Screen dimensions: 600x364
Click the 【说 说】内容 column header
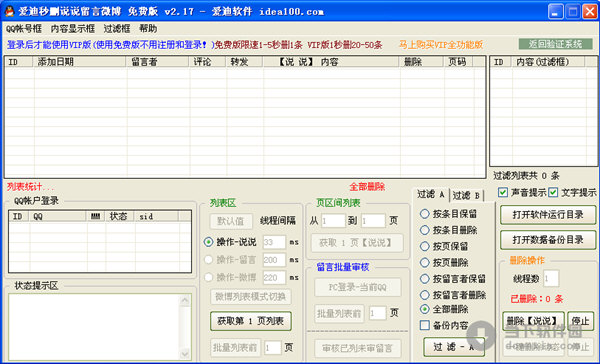click(331, 62)
